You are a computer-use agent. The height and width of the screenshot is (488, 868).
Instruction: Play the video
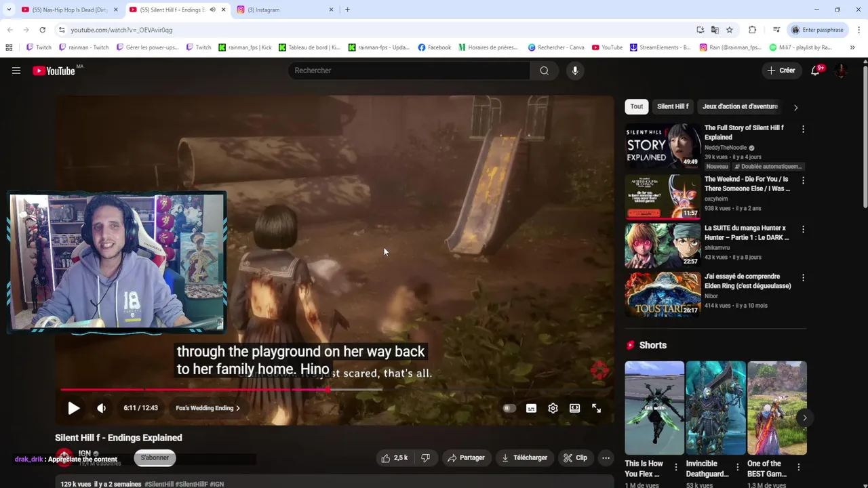click(74, 408)
